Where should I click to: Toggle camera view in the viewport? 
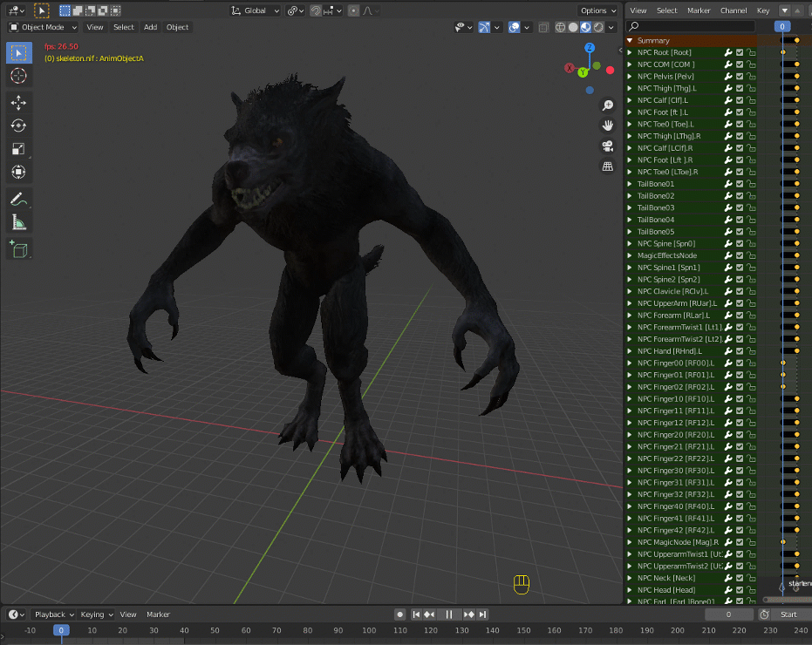tap(608, 146)
